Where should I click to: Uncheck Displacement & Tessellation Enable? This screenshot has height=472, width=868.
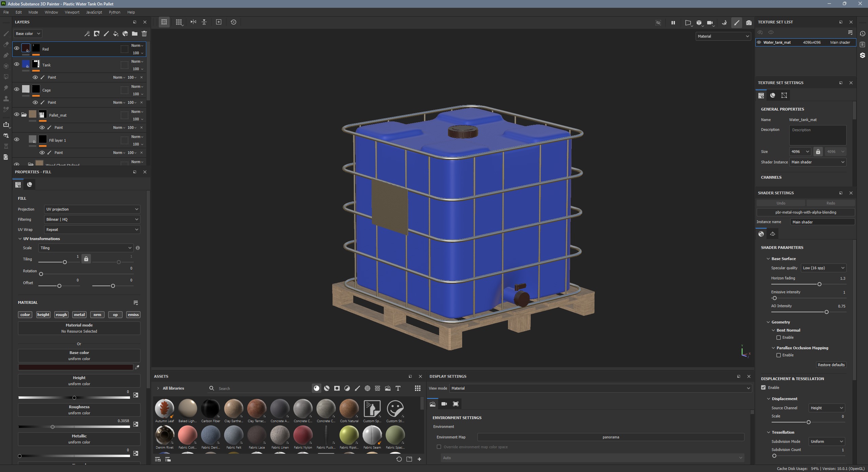pos(763,387)
